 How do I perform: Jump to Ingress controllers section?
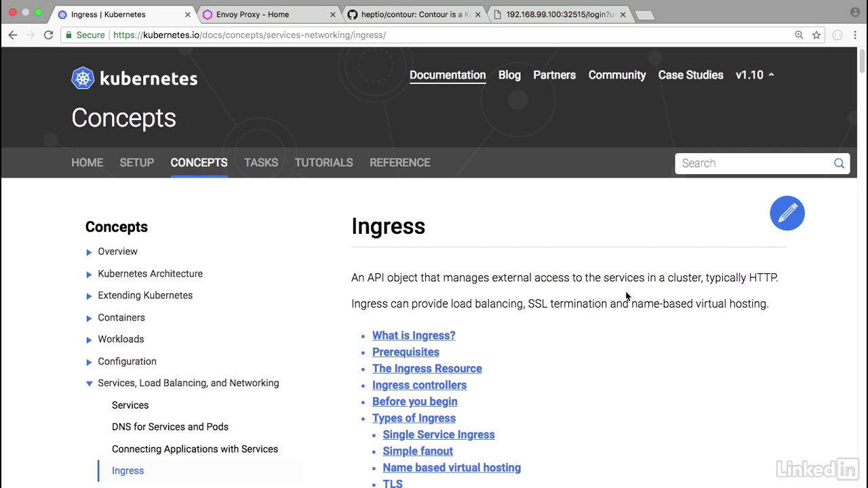pyautogui.click(x=419, y=385)
